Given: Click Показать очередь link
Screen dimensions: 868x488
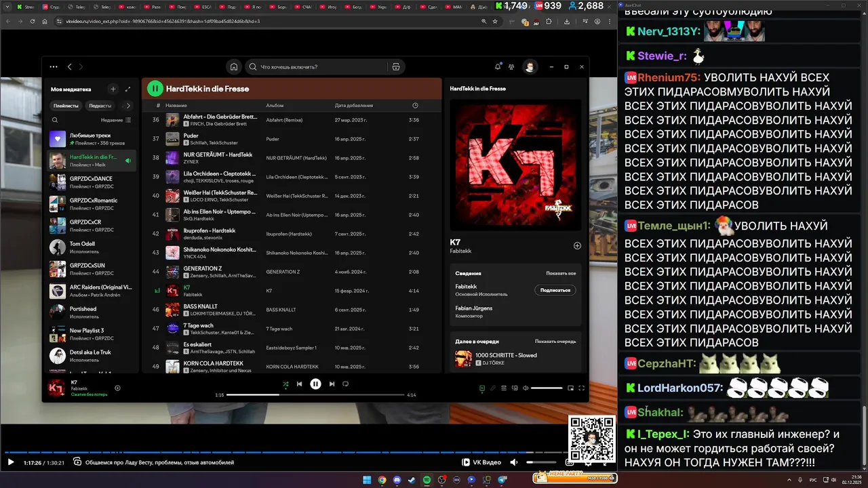Looking at the screenshot, I should pyautogui.click(x=555, y=341).
